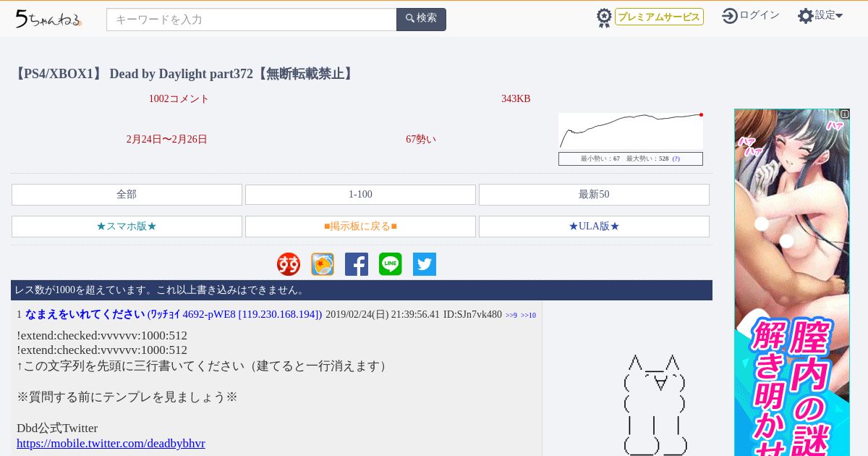Click the 67勢い momentum text
868x456 pixels.
click(421, 140)
